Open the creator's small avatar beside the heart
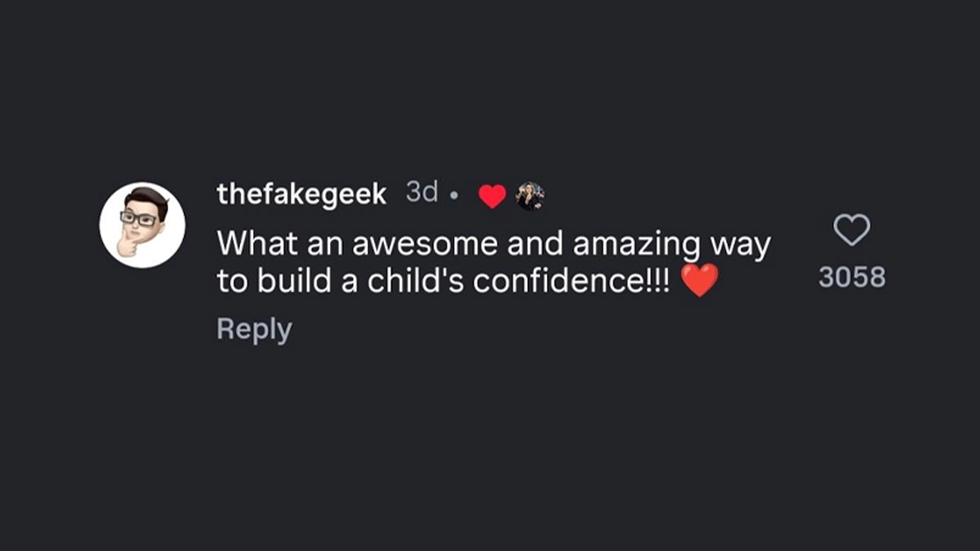 click(x=530, y=196)
